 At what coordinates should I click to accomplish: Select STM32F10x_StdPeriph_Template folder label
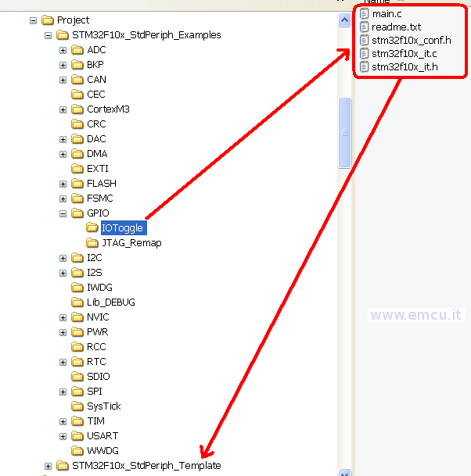pyautogui.click(x=146, y=466)
